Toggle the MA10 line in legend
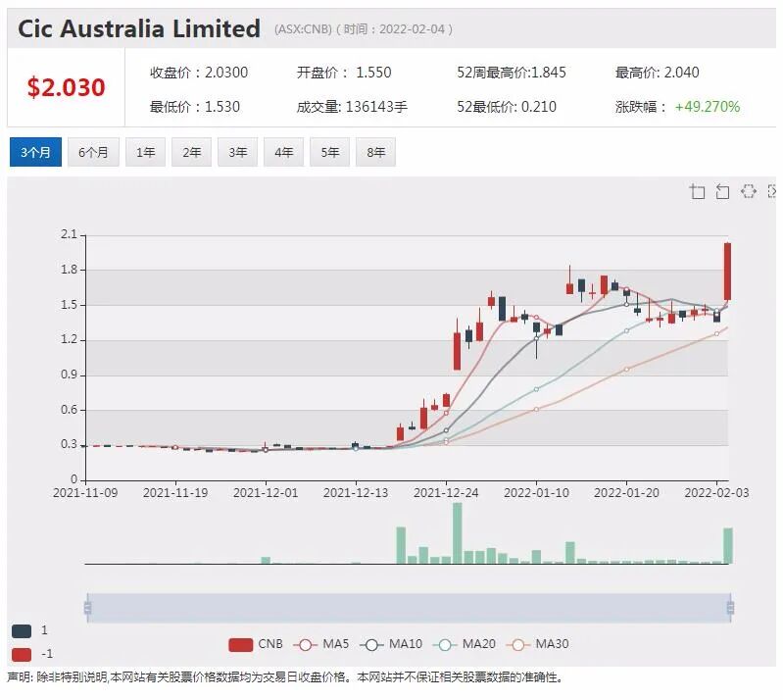783x700 pixels. tap(391, 644)
